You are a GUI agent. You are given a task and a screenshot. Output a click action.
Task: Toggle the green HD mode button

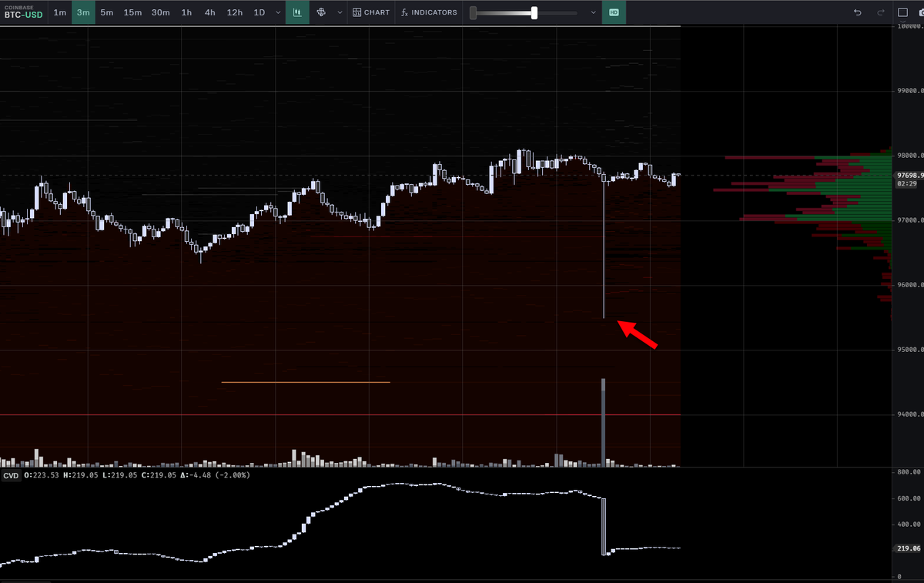point(614,12)
